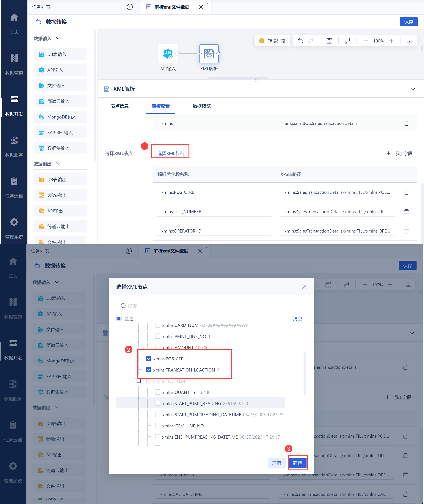The image size is (424, 504).
Task: Collapse the xmlns:TILL_ITEM tree node
Action: pyautogui.click(x=139, y=381)
